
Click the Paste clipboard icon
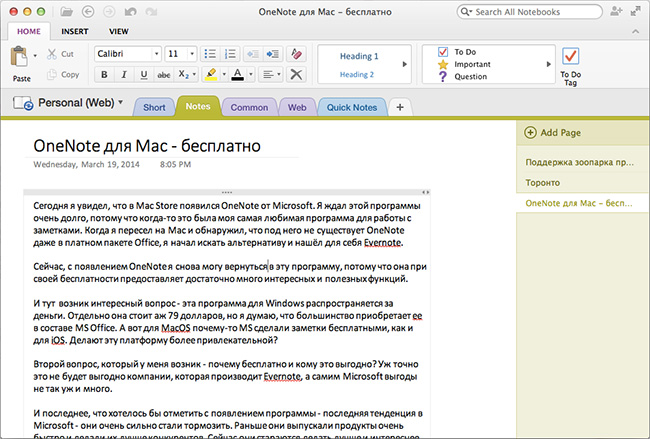(x=19, y=57)
